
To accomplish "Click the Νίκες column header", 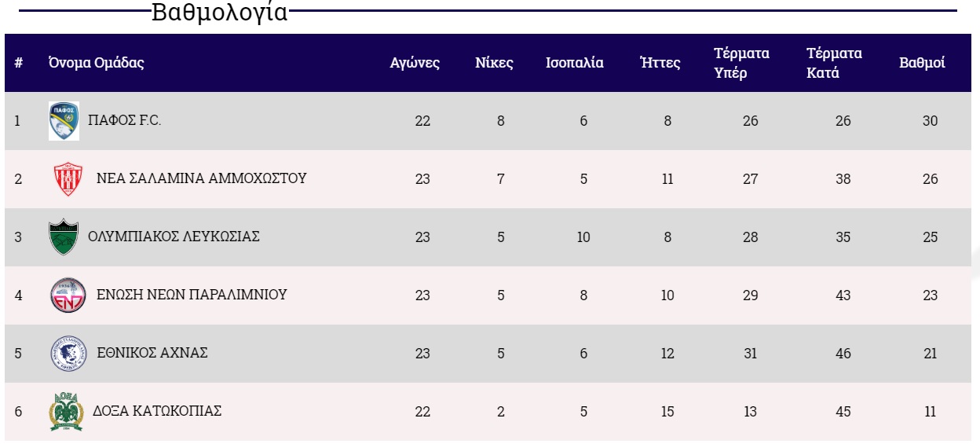I will coord(494,64).
